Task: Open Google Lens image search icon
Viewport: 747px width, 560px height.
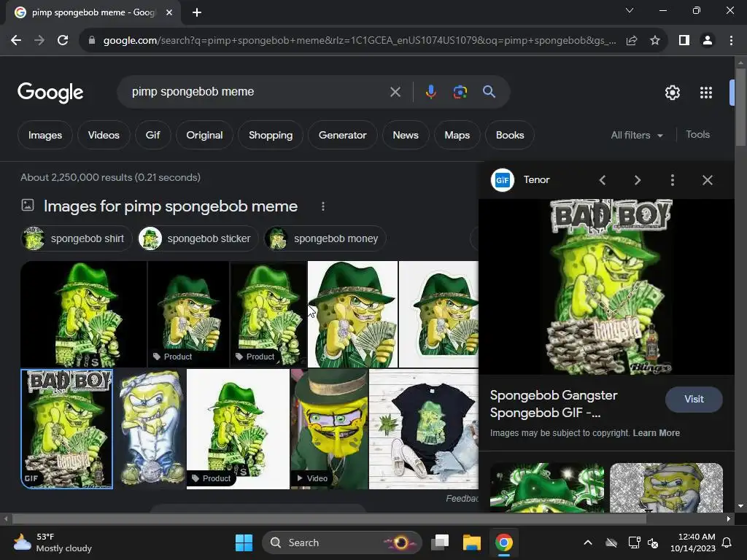Action: (460, 92)
